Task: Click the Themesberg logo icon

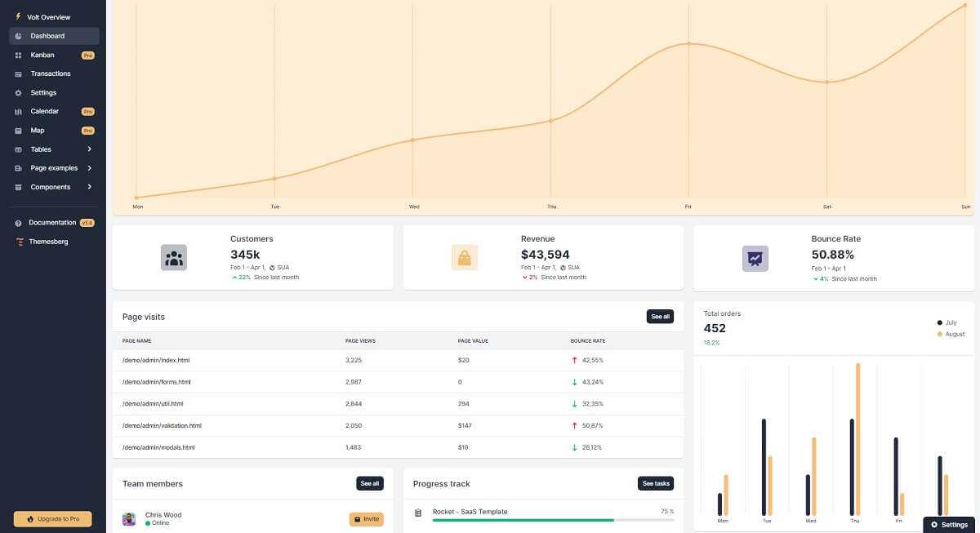Action: 18,242
